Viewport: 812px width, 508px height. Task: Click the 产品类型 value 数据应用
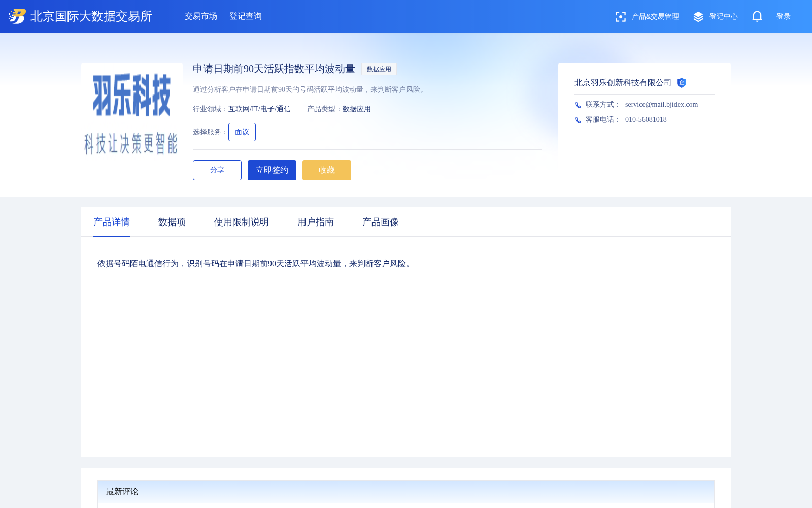(357, 109)
